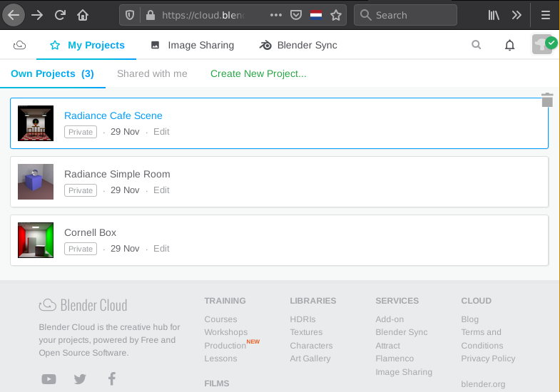Click Private badge on Cornell Box
This screenshot has height=392, width=560.
[x=81, y=249]
